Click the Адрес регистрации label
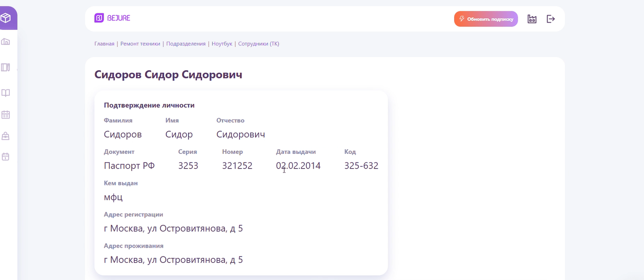 (x=133, y=214)
